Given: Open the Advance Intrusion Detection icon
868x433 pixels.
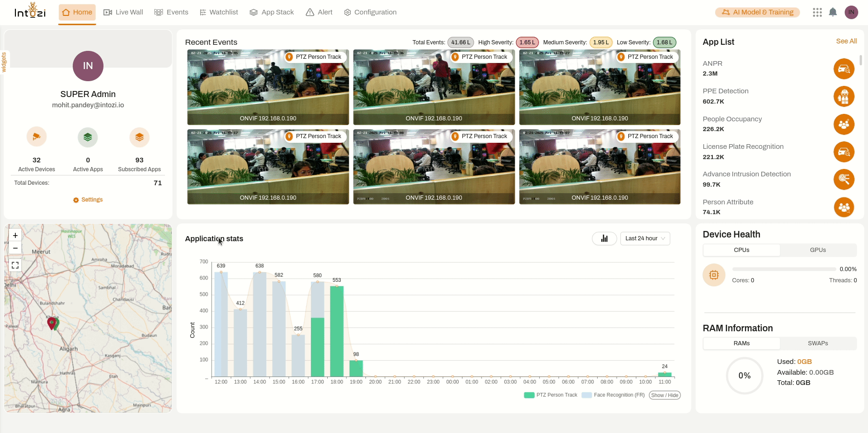Looking at the screenshot, I should tap(844, 179).
